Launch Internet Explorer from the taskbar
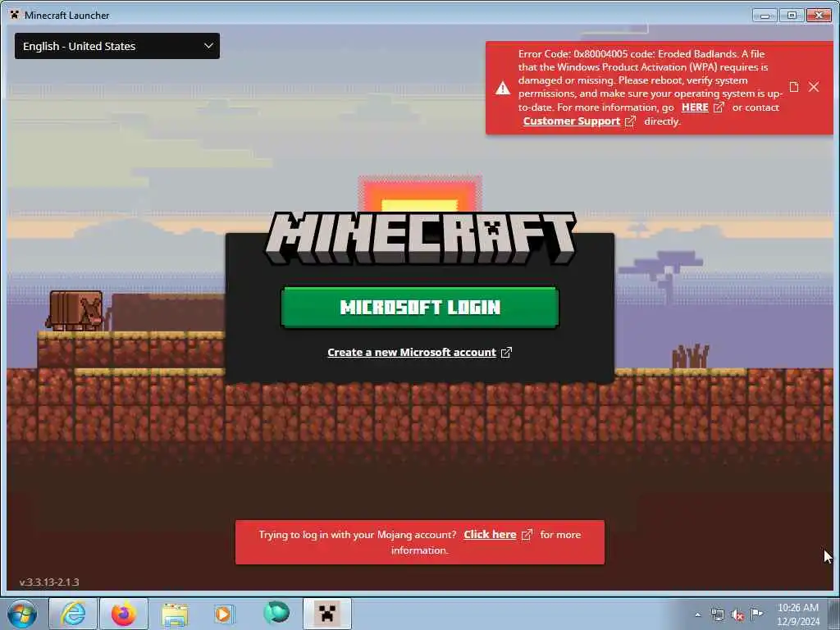This screenshot has height=630, width=840. [x=73, y=614]
